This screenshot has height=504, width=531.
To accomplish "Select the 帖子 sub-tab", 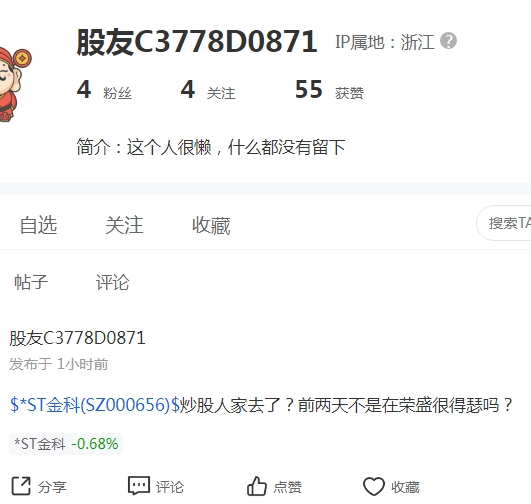I will (31, 282).
